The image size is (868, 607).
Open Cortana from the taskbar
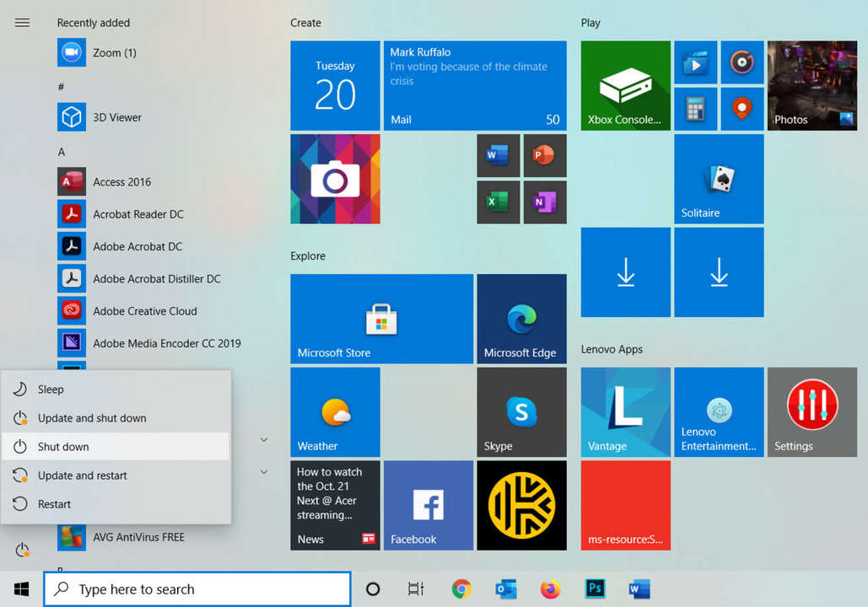(x=373, y=589)
